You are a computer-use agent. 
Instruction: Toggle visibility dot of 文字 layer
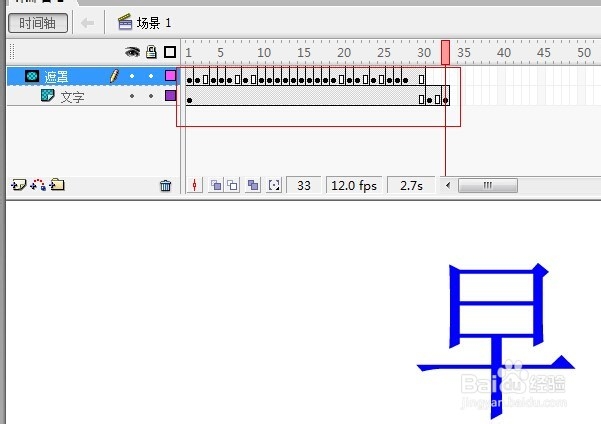pos(132,96)
